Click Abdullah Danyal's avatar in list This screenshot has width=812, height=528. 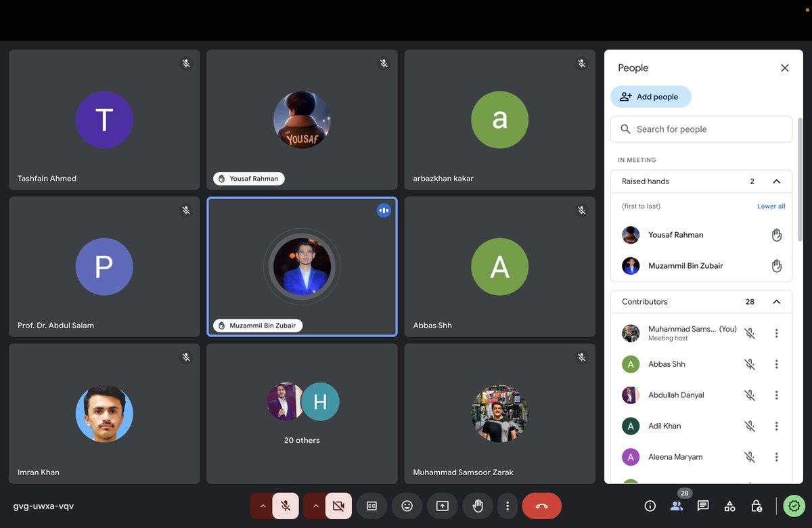631,395
